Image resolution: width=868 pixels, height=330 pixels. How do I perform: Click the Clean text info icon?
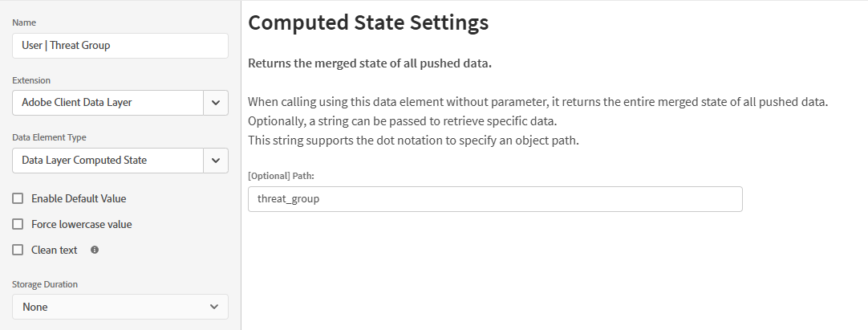click(95, 250)
